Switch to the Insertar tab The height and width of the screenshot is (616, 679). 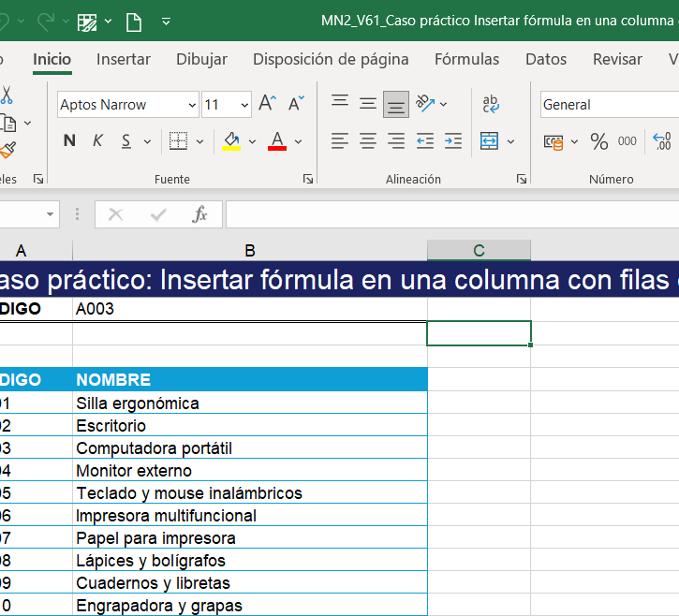point(124,59)
